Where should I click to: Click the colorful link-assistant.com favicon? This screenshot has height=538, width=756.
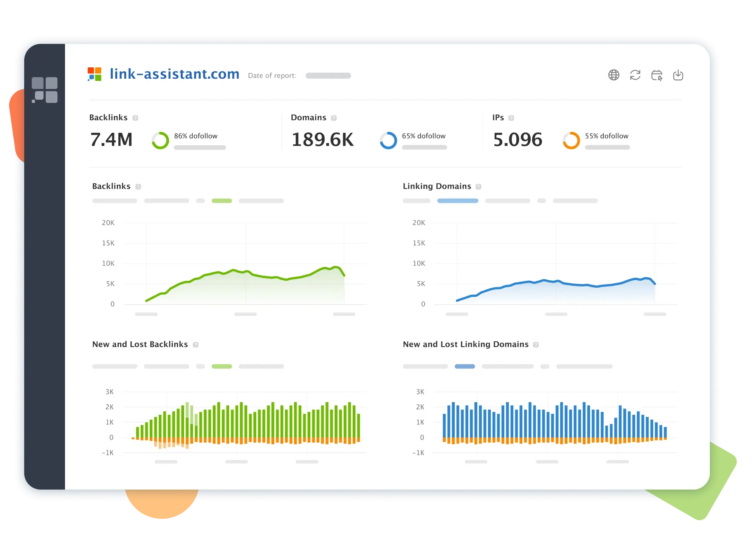(x=94, y=74)
